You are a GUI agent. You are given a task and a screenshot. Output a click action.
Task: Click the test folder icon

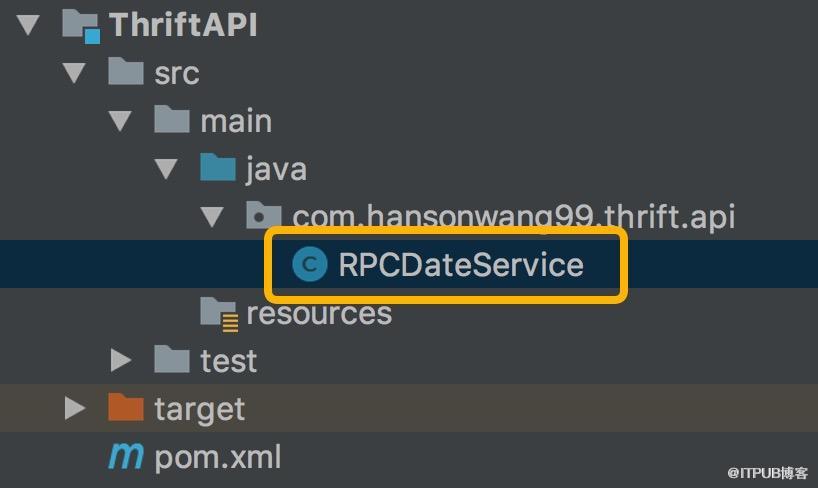pyautogui.click(x=172, y=359)
